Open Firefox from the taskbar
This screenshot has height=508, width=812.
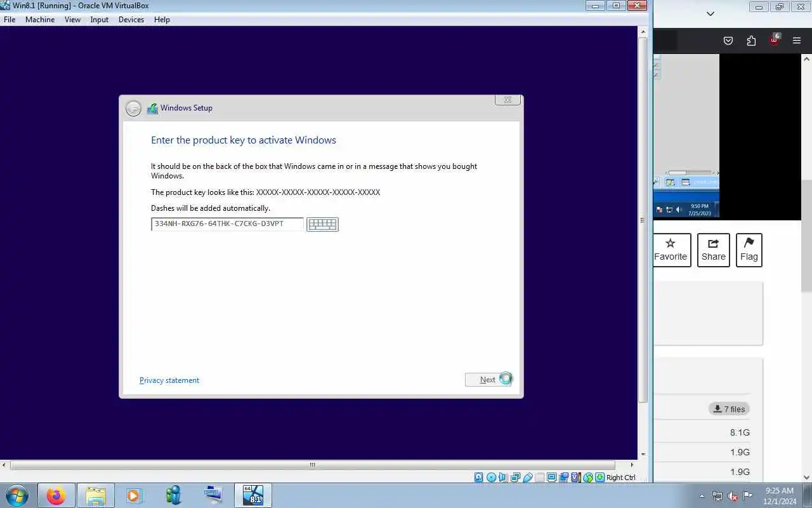tap(56, 495)
